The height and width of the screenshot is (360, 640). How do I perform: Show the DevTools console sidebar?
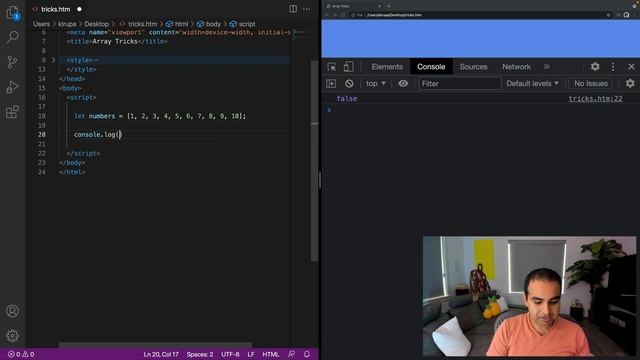pos(331,83)
